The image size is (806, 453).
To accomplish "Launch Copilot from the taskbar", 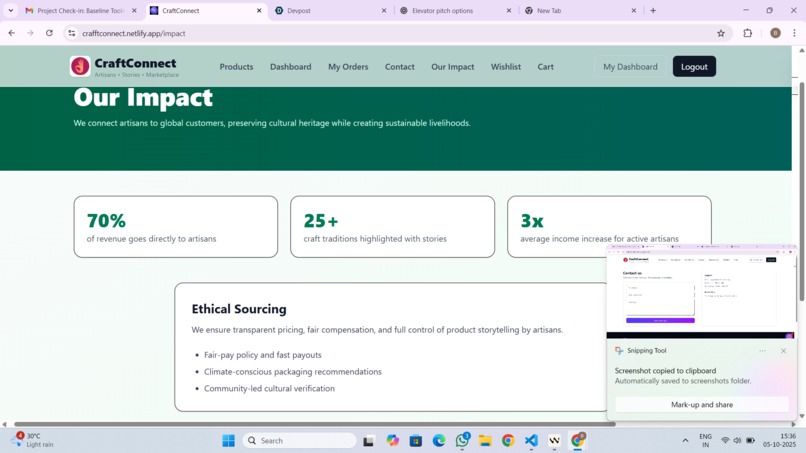I will point(393,441).
